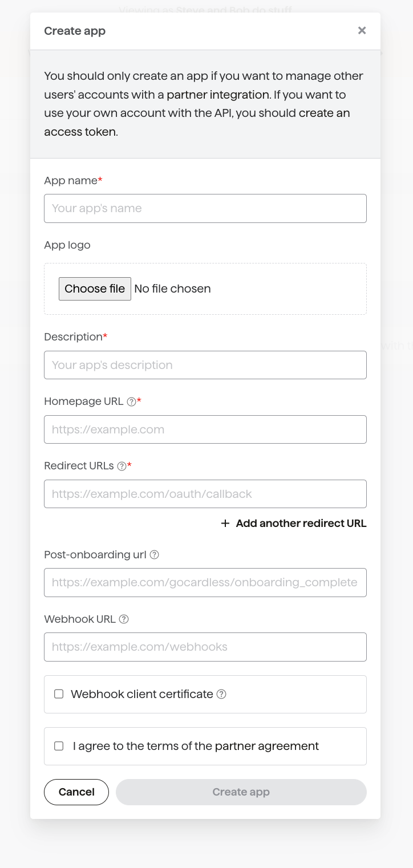Click the Redirect URLs input field
This screenshot has height=868, width=413.
coord(205,494)
